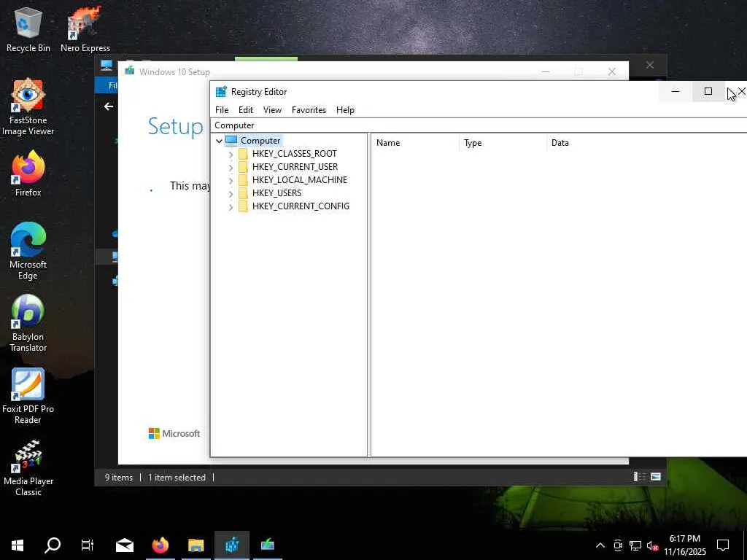Open FastStone Image Viewer shortcut
747x560 pixels.
pyautogui.click(x=28, y=106)
